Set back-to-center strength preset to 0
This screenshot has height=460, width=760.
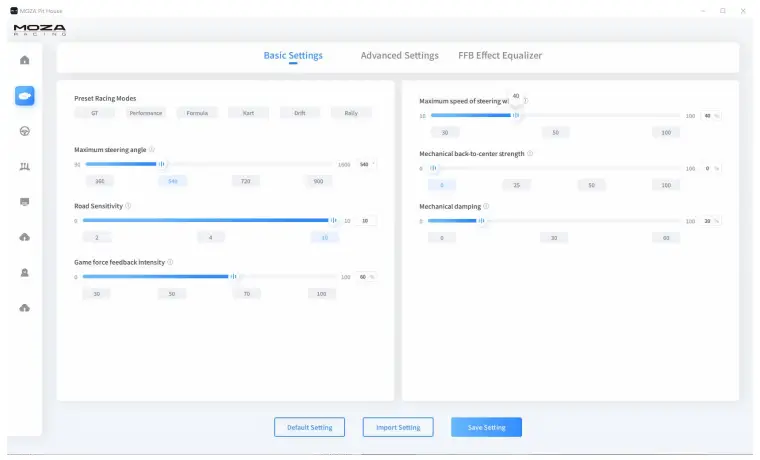coord(442,185)
